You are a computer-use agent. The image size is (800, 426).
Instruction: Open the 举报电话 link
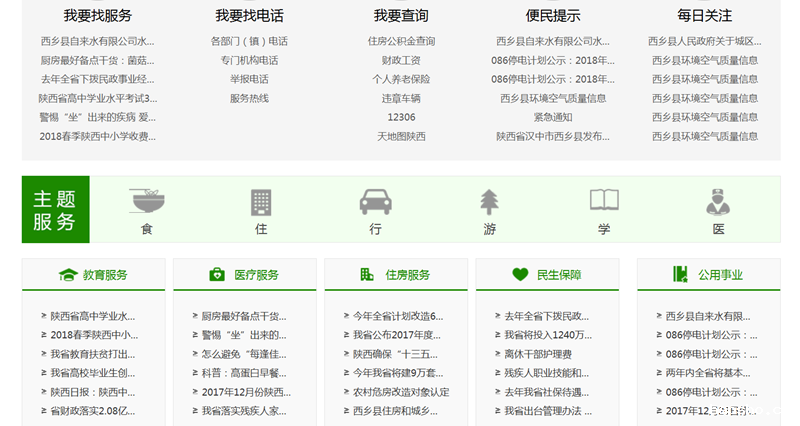click(x=249, y=80)
